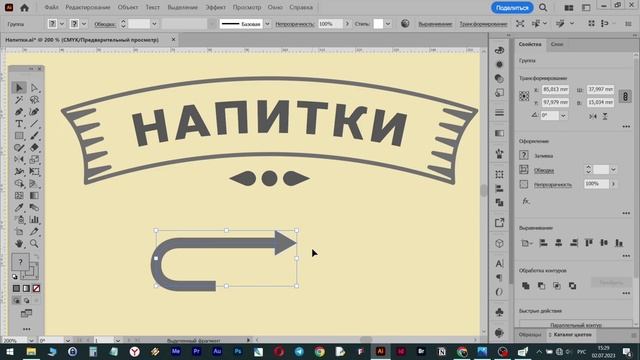The height and width of the screenshot is (360, 640).
Task: Select the Shape Builder tool
Action: click(x=19, y=183)
